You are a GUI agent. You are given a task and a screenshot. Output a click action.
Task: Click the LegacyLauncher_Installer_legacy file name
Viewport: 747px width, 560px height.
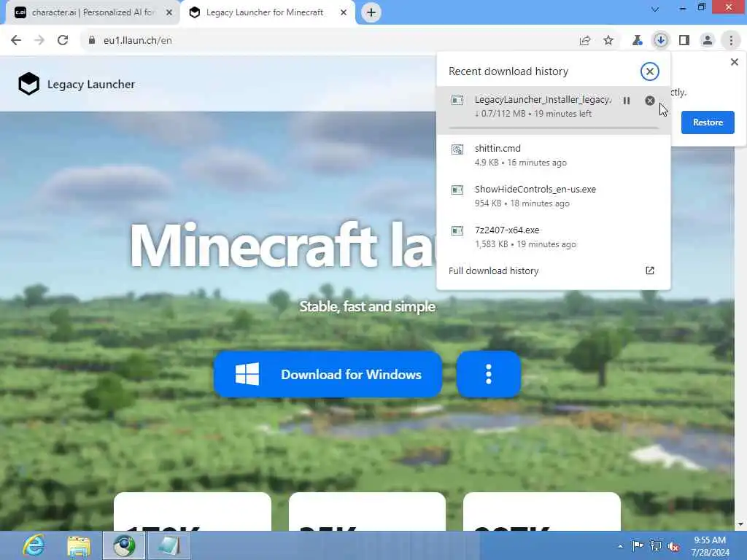coord(543,99)
